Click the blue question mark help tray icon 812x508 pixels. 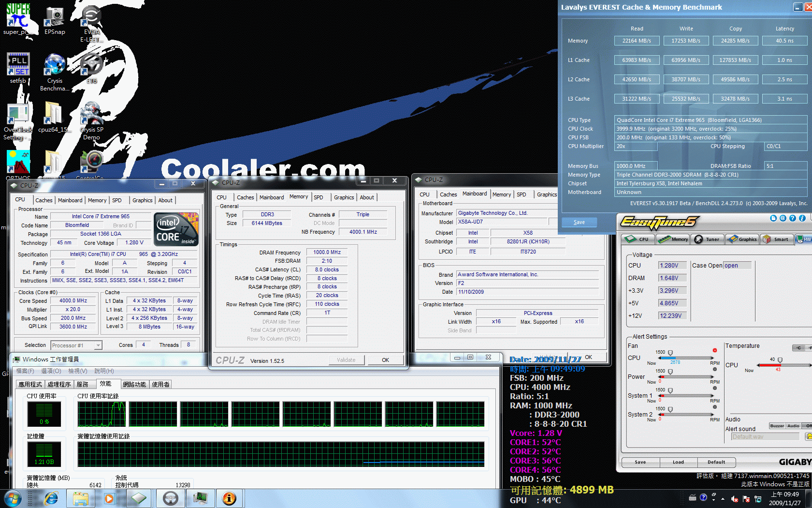(x=703, y=497)
